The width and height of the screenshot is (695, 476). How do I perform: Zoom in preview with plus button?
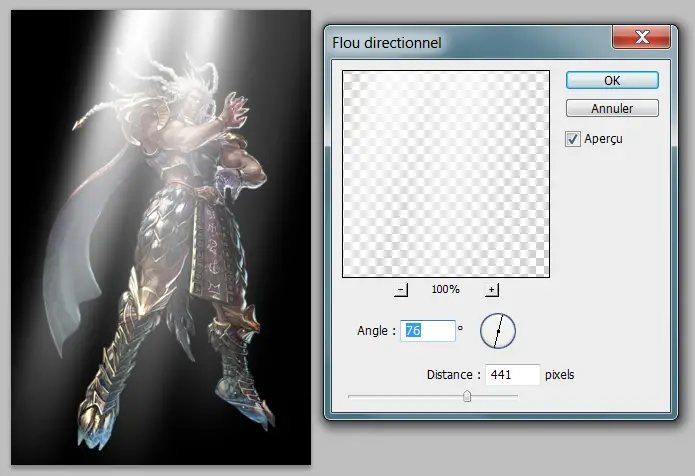point(492,290)
